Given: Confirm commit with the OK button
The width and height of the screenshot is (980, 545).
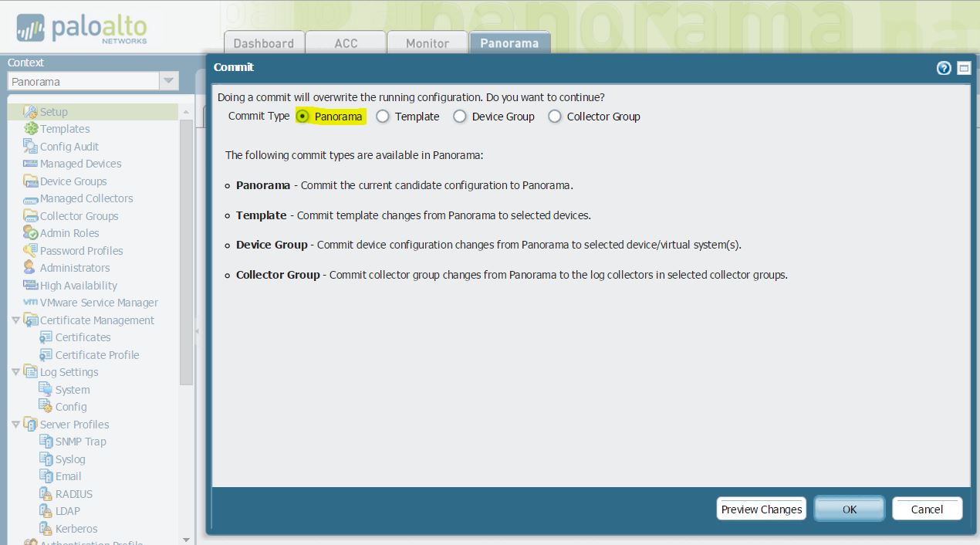Looking at the screenshot, I should point(850,509).
